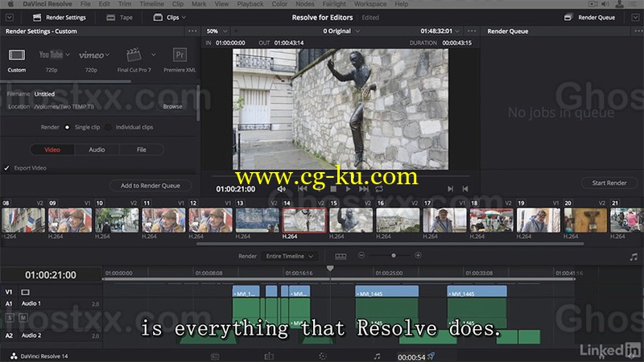Open Render Settings panel options menu

[x=192, y=31]
